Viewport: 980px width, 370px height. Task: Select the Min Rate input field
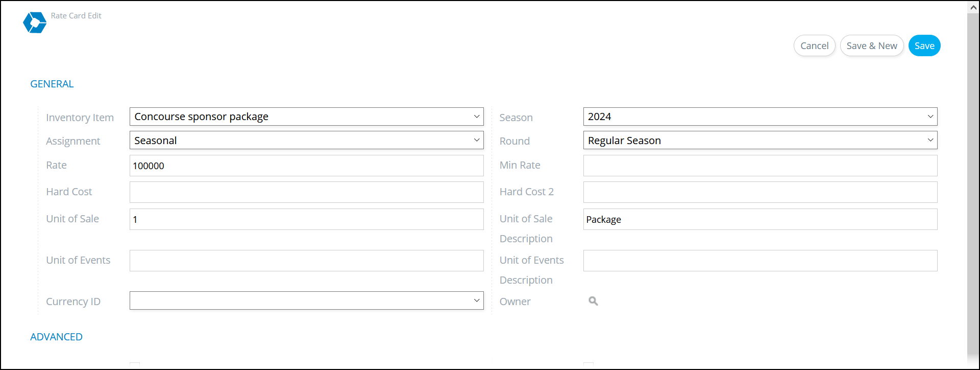pyautogui.click(x=760, y=166)
